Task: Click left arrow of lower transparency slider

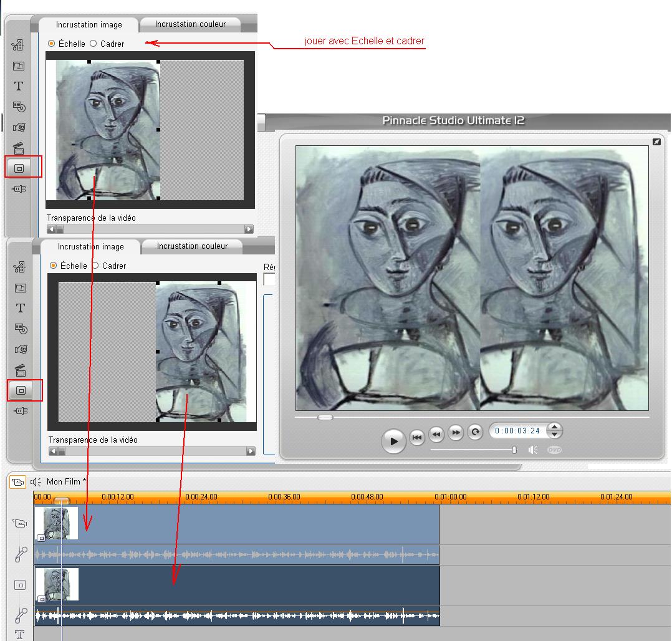Action: pos(53,451)
